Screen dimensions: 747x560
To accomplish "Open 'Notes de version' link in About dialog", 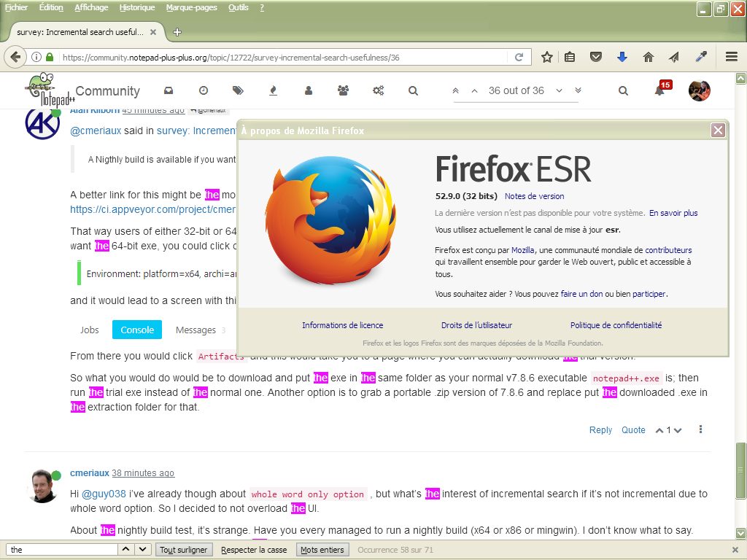I will click(x=534, y=196).
